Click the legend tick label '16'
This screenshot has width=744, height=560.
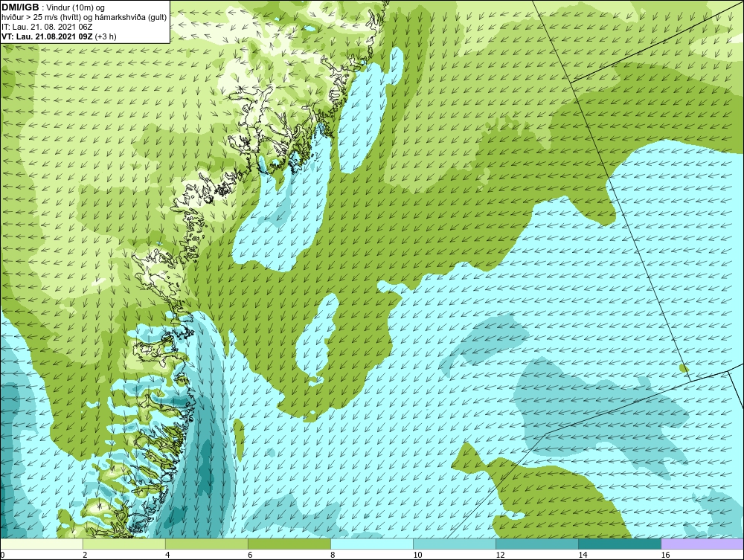(664, 555)
